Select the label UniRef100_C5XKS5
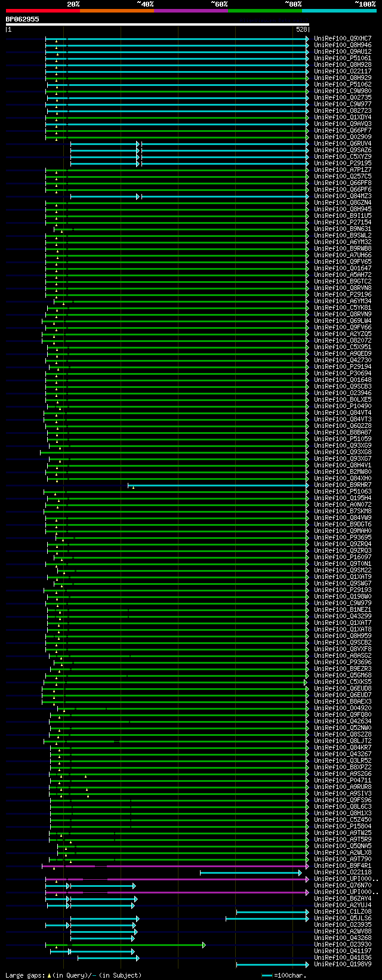 [343, 682]
